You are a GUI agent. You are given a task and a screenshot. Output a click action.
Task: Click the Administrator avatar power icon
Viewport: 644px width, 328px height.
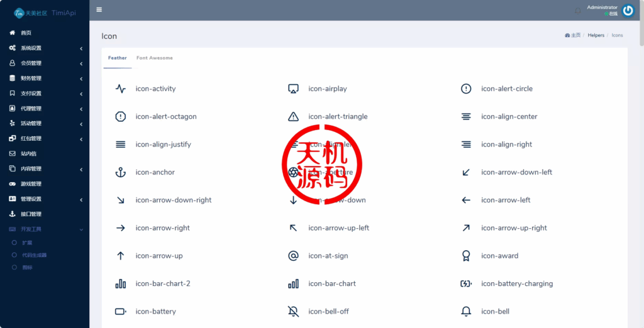[628, 11]
